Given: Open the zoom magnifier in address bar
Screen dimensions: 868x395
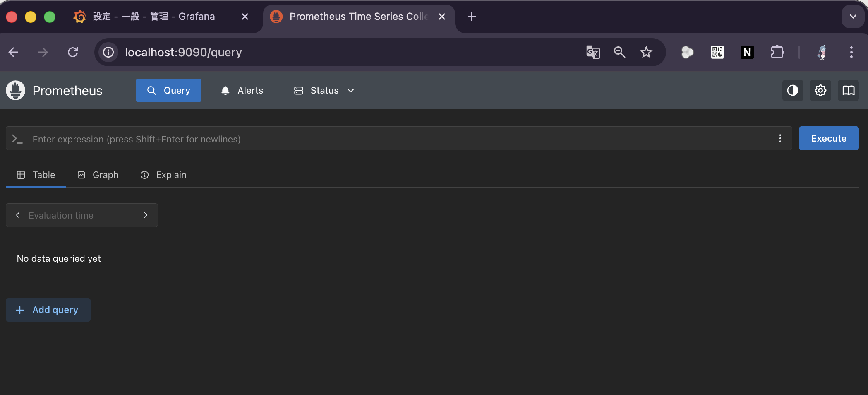Looking at the screenshot, I should pos(619,52).
